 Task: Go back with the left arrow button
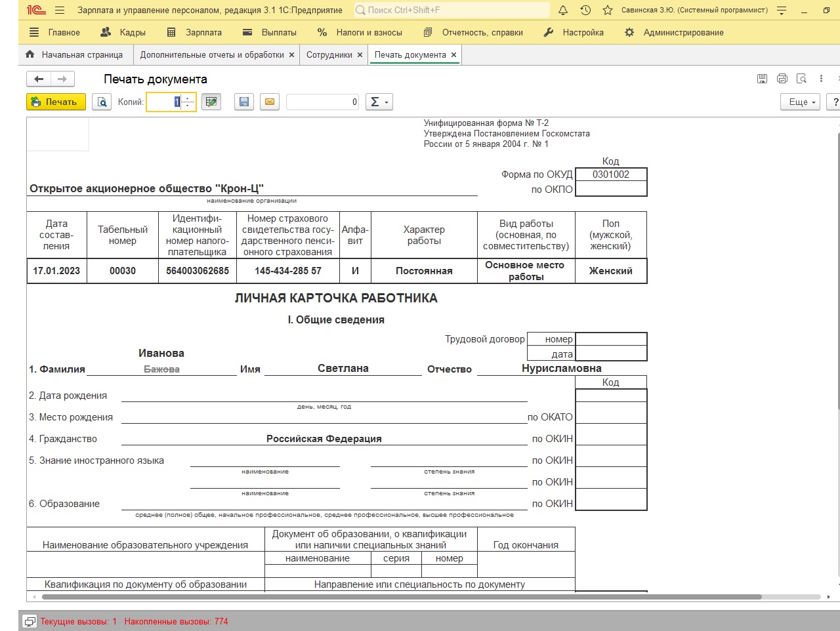39,79
